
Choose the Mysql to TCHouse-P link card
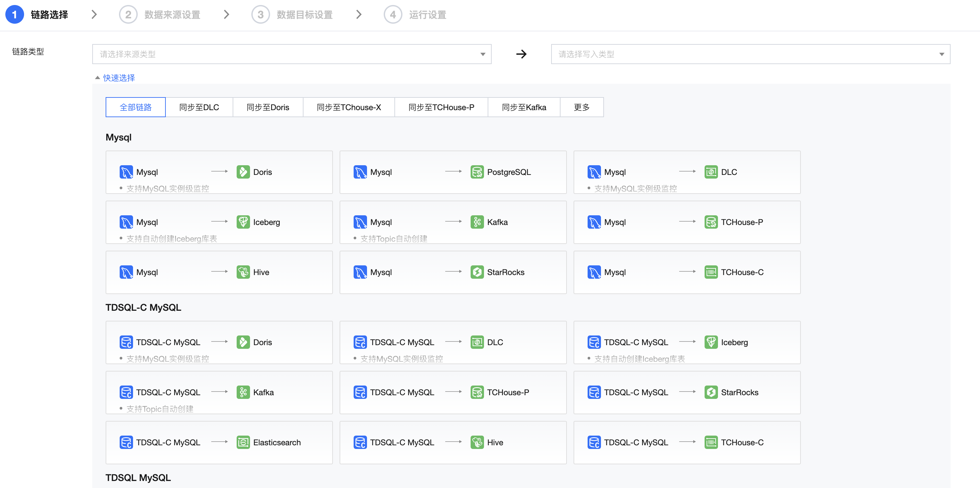[687, 222]
